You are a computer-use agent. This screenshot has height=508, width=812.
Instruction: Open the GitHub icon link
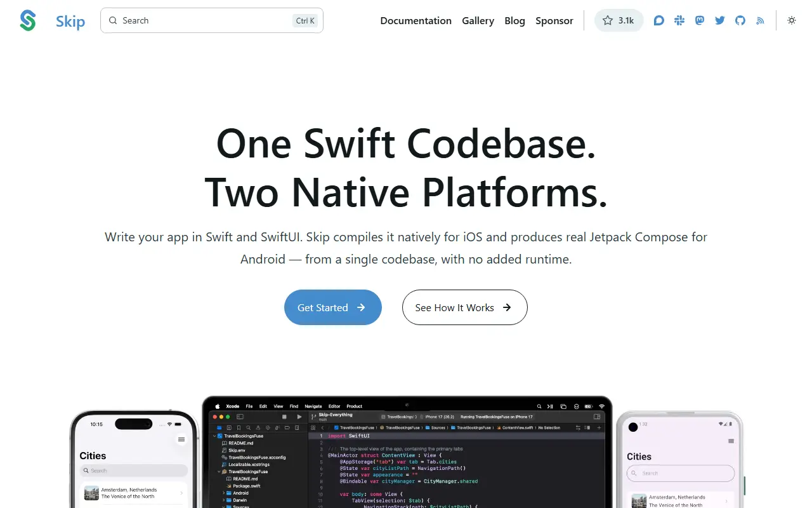click(740, 20)
